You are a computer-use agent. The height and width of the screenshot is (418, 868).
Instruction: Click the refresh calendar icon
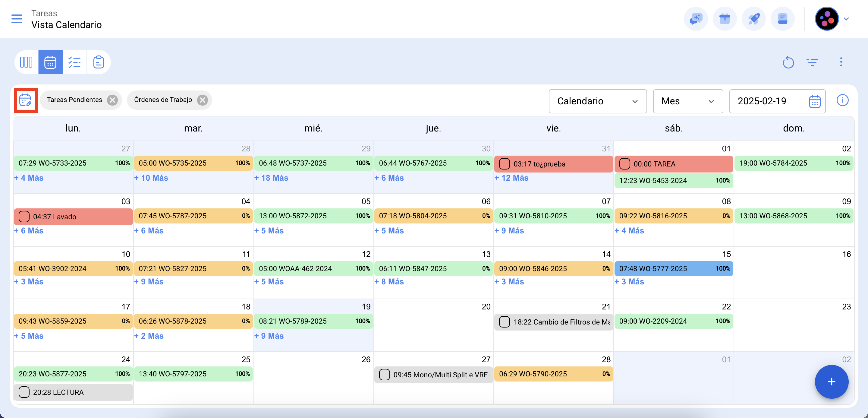tap(788, 62)
